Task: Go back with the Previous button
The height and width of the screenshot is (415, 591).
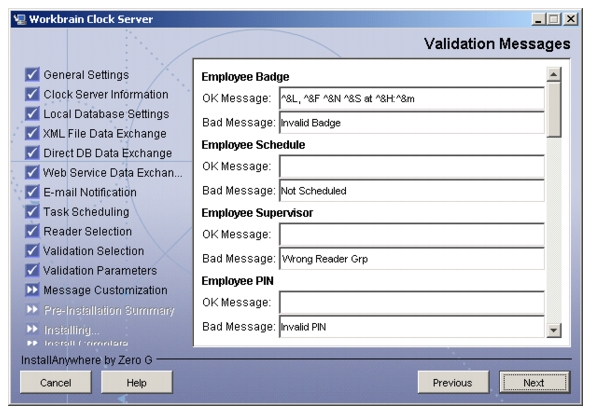Action: point(452,383)
